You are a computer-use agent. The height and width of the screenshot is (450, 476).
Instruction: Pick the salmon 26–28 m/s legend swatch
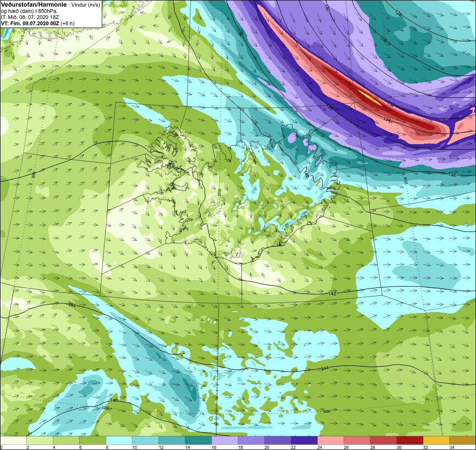tap(357, 440)
